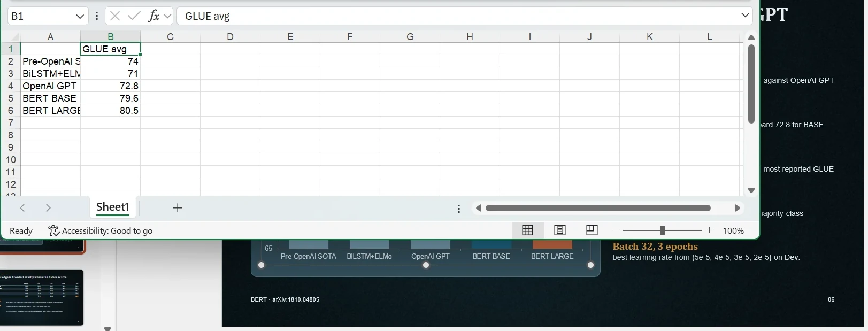Confirm the formula bar entry (checkmark icon)
Screen dimensions: 868x331
[134, 16]
